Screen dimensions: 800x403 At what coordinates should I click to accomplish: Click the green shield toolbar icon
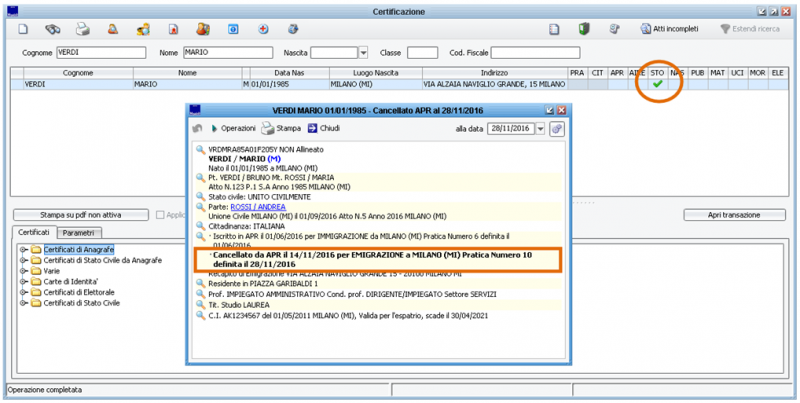584,30
